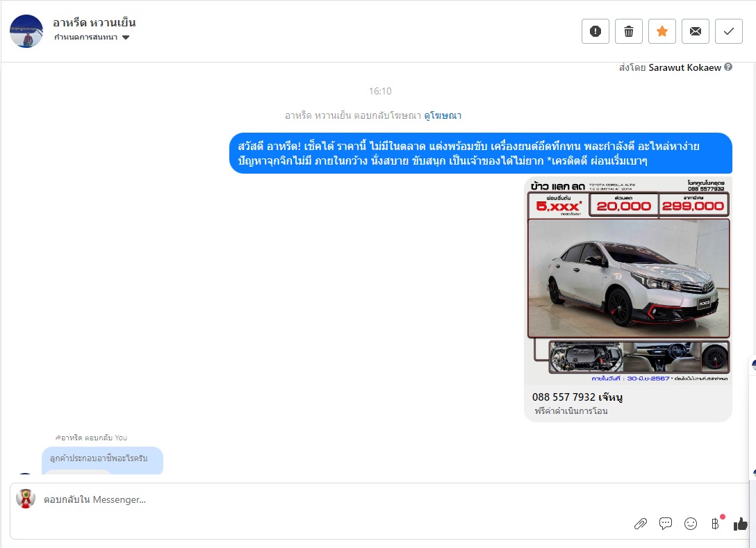Mark conversation unread with envelope icon
This screenshot has width=756, height=548.
pyautogui.click(x=696, y=31)
